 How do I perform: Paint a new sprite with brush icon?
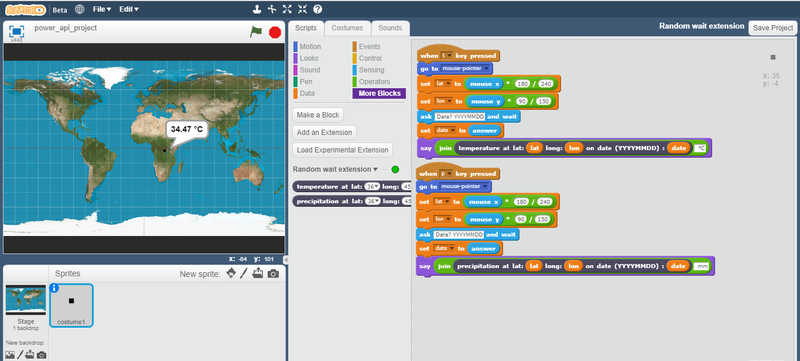tap(244, 273)
